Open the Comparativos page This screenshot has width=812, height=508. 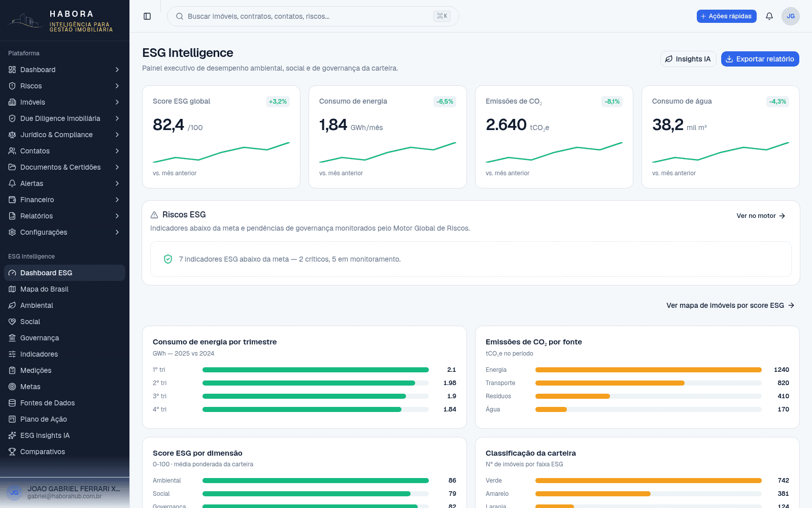click(64, 452)
